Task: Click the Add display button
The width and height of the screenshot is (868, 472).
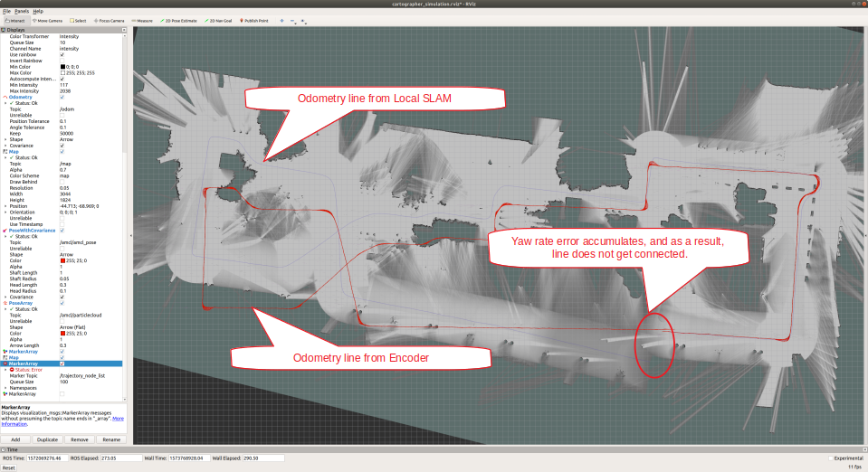Action: (x=15, y=439)
